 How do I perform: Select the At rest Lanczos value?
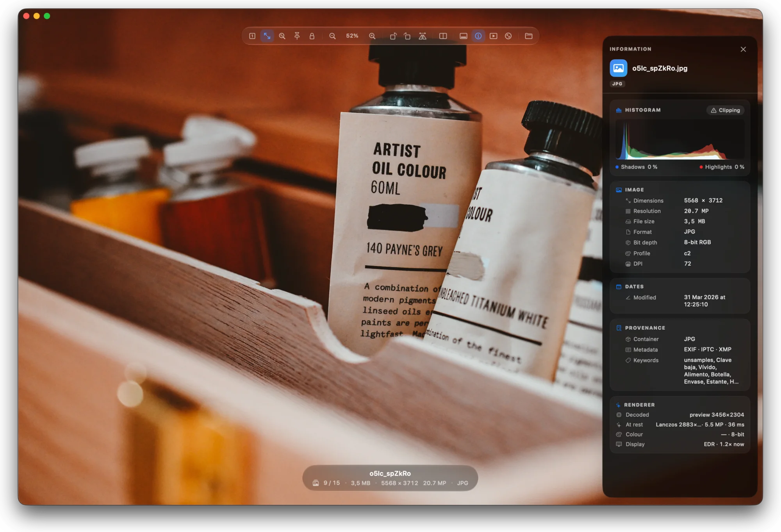(x=700, y=425)
